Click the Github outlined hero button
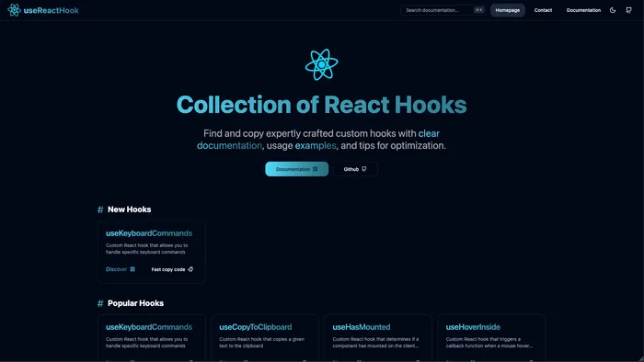 355,169
